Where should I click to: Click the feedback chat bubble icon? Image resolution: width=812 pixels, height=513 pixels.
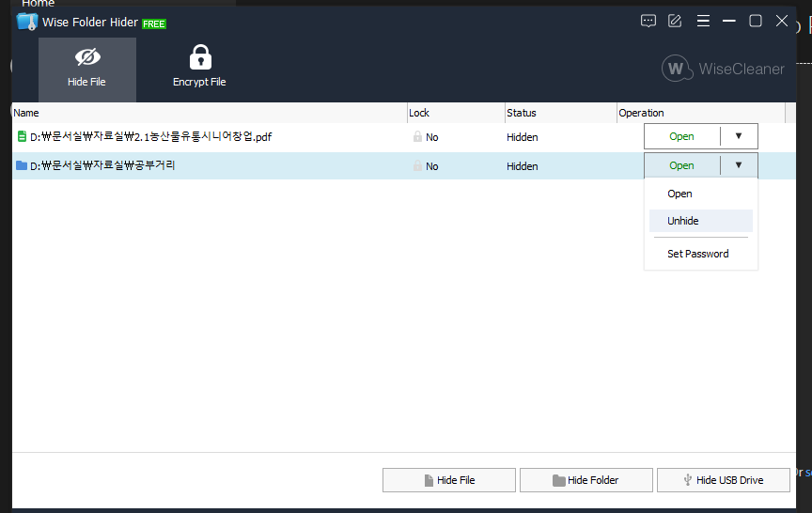[648, 22]
